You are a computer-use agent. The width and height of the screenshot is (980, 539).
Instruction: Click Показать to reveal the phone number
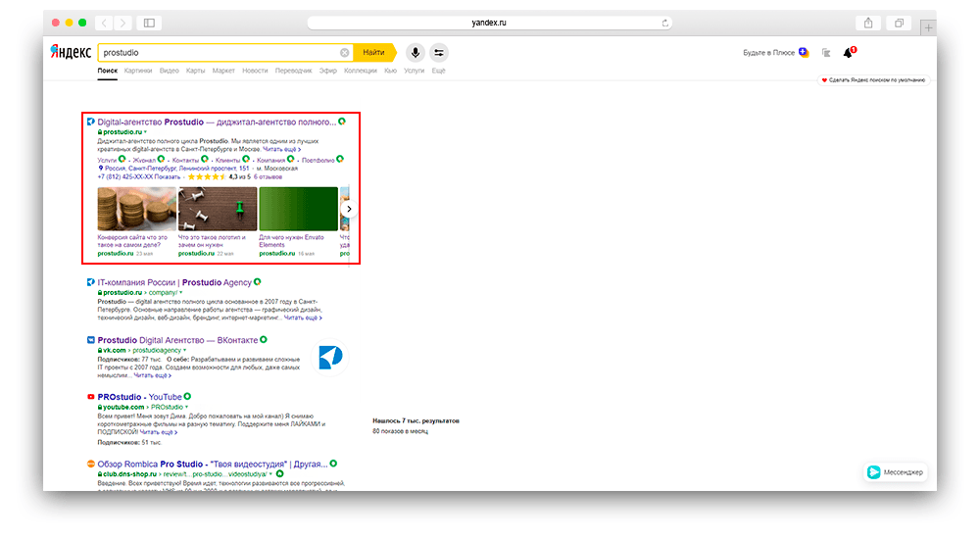pyautogui.click(x=168, y=177)
